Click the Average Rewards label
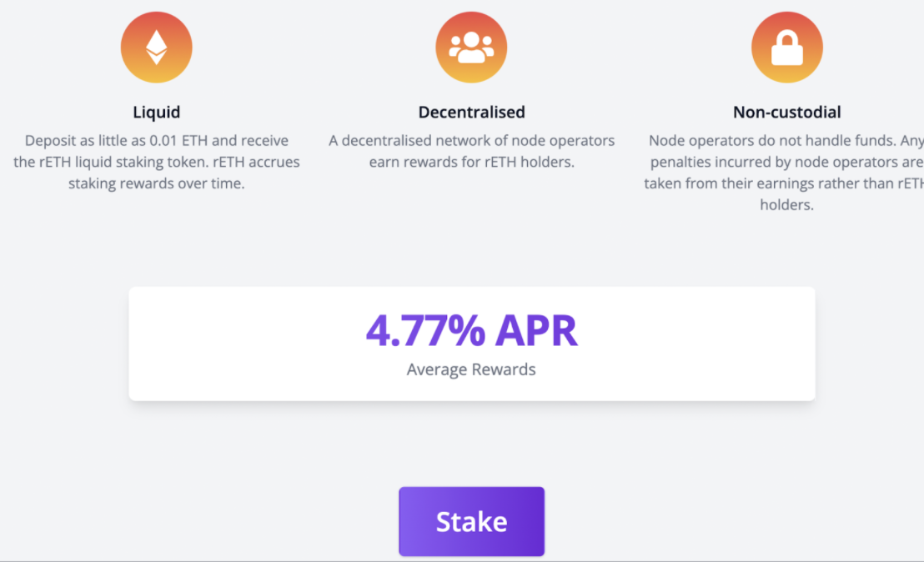 (x=471, y=369)
